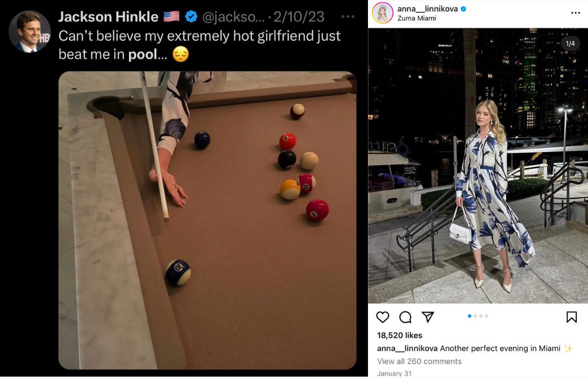Click anna__linnikova's verified badge
588x379 pixels.
coord(464,9)
